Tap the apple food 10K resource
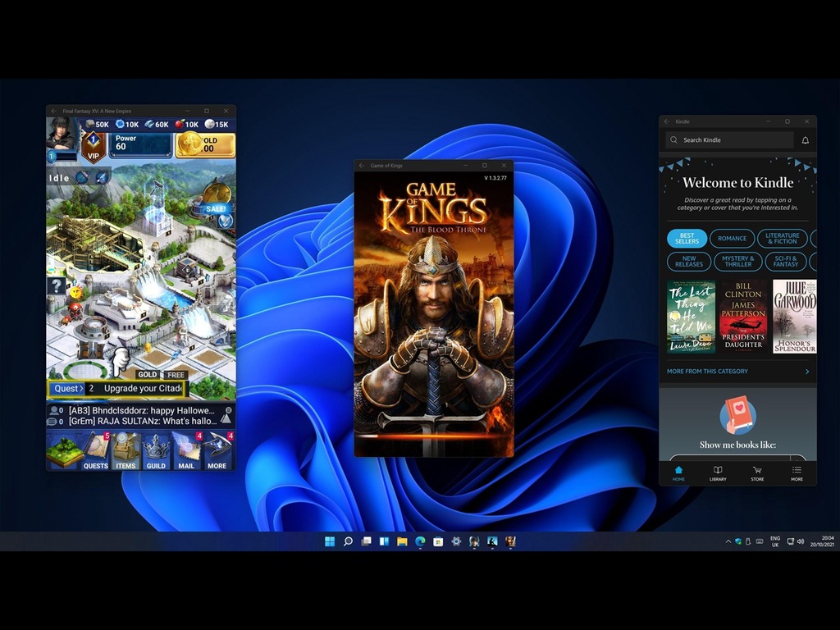Screen dimensions: 840x630 pos(187,125)
